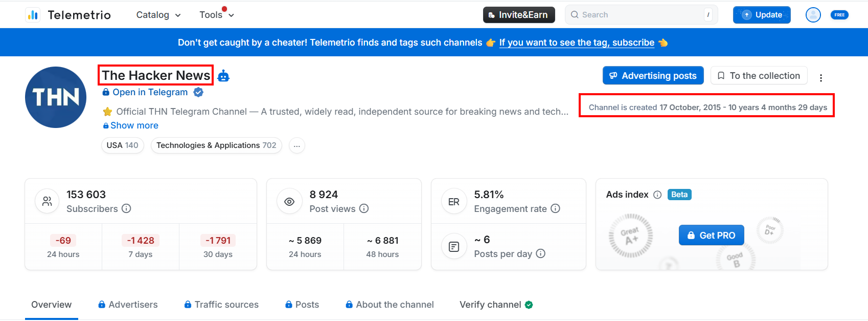868x321 pixels.
Task: Click the Advertising posts button
Action: (x=653, y=75)
